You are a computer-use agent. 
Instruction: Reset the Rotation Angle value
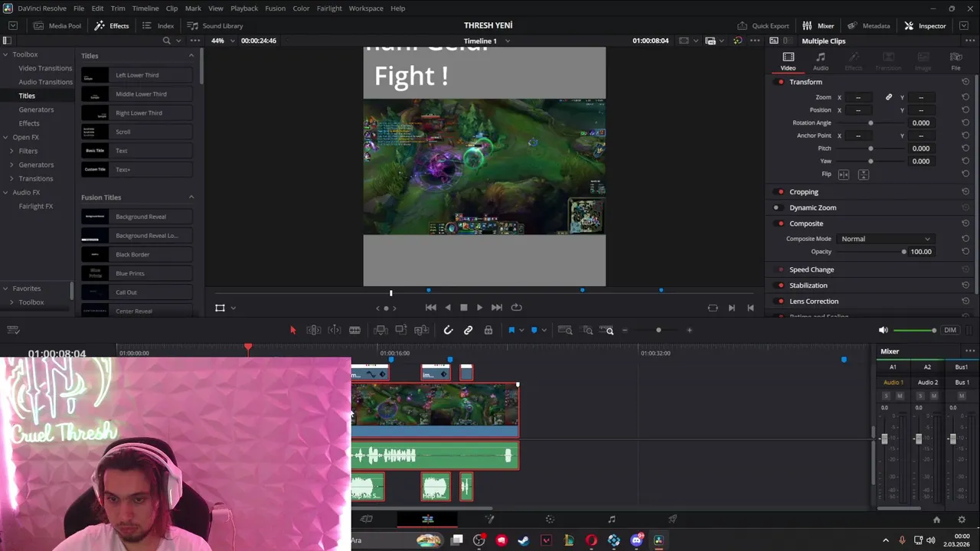pos(965,122)
